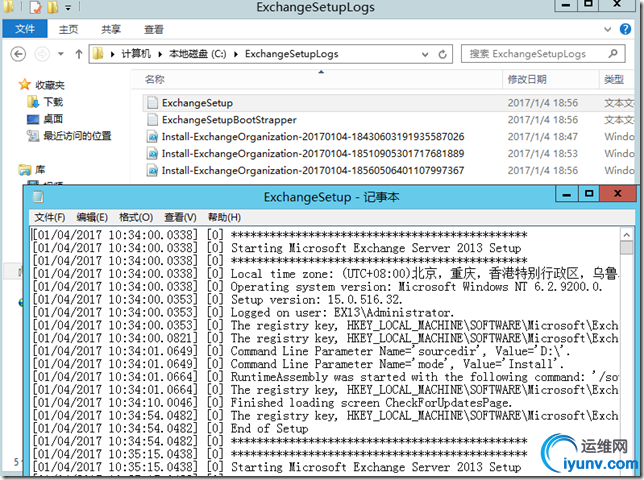Switch to the 共享 ribbon tab

point(111,30)
